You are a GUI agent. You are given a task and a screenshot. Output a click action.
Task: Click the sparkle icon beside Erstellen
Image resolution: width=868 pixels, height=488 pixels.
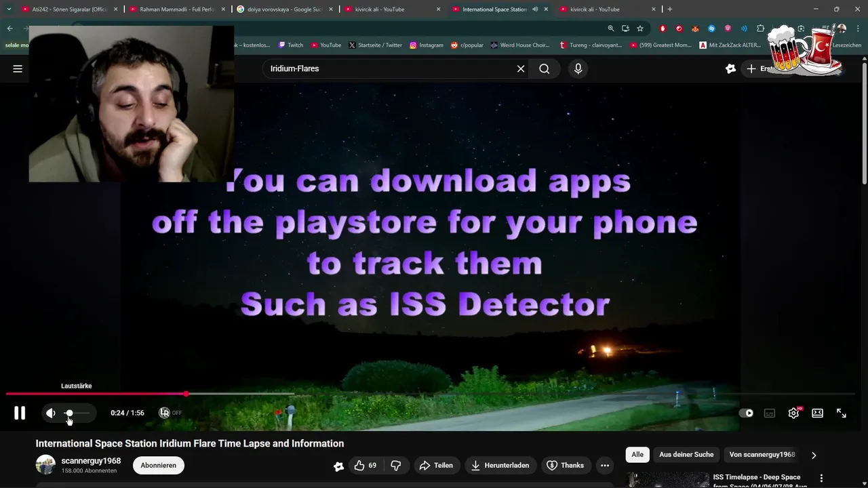point(730,68)
